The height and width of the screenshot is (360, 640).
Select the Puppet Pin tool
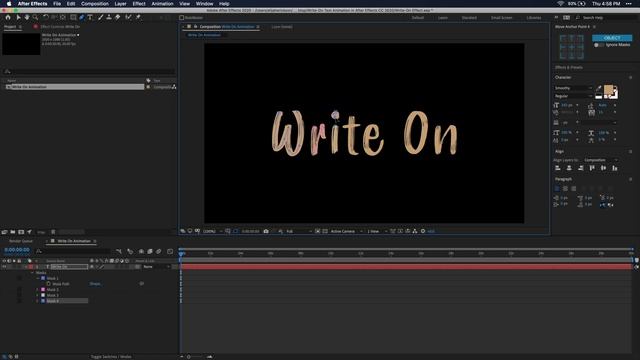pos(138,18)
